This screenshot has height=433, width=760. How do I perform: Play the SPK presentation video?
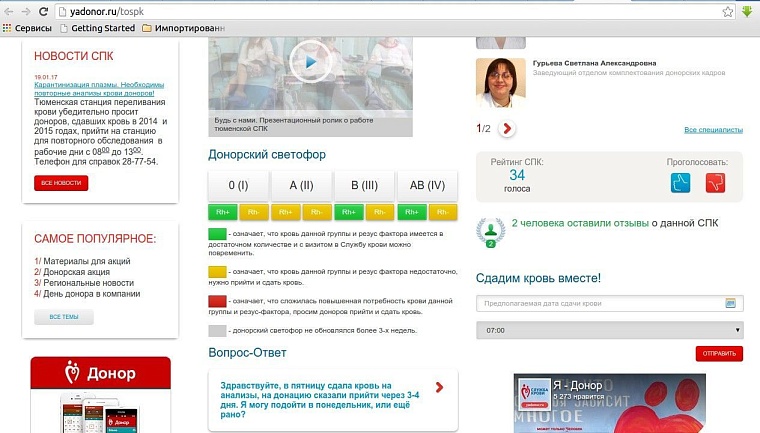pyautogui.click(x=311, y=62)
